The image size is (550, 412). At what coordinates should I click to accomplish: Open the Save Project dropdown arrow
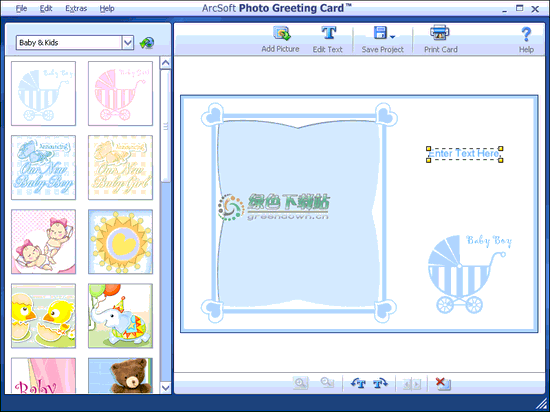[393, 36]
